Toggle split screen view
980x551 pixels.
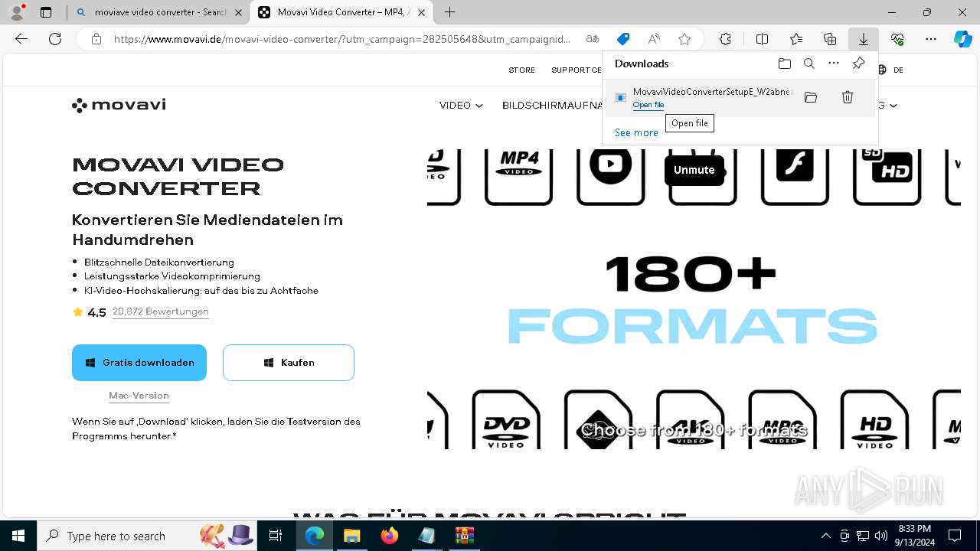(x=763, y=39)
